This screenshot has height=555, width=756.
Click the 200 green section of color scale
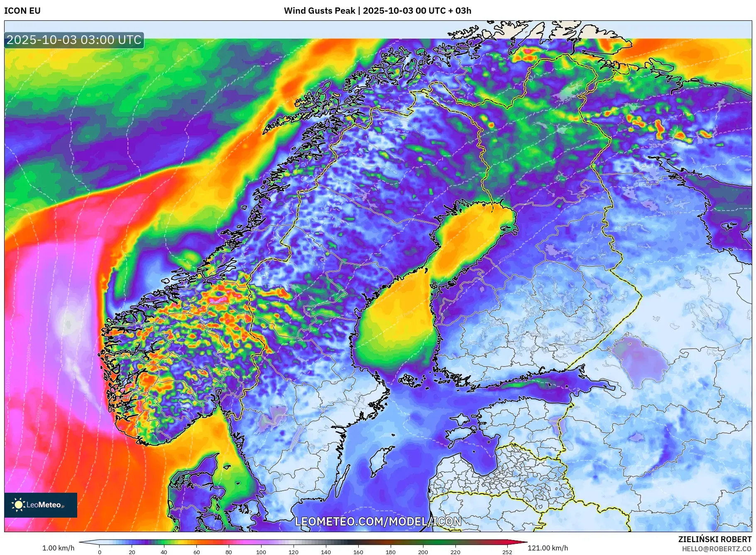pyautogui.click(x=423, y=542)
